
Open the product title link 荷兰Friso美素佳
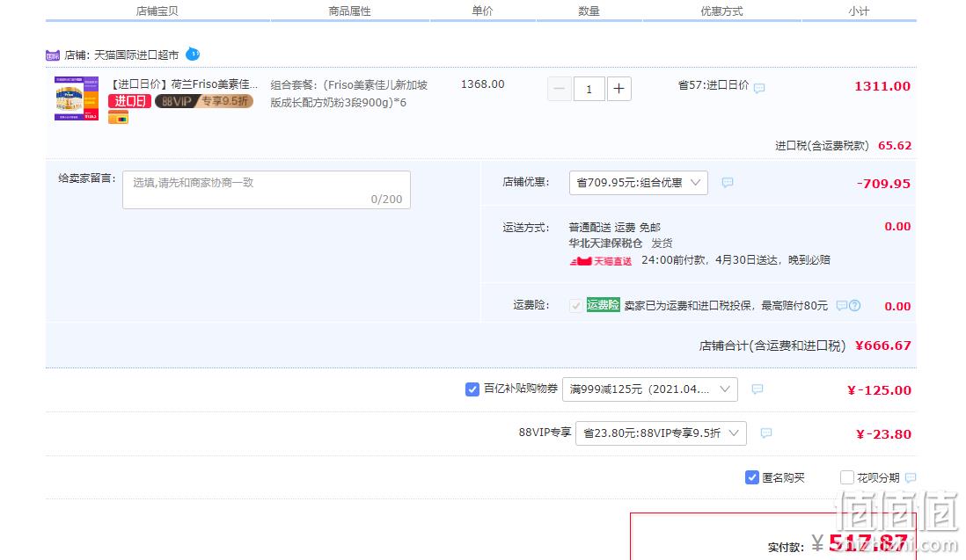(x=184, y=84)
